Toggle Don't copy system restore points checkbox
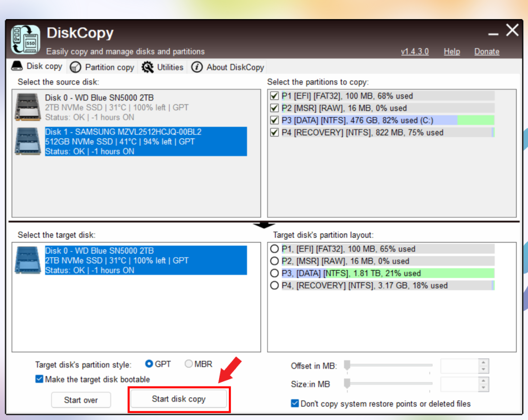528x420 pixels. tap(294, 403)
